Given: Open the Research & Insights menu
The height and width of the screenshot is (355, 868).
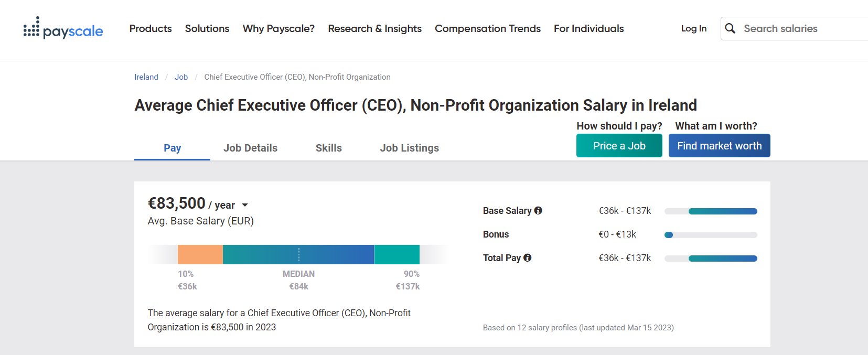Looking at the screenshot, I should coord(374,28).
